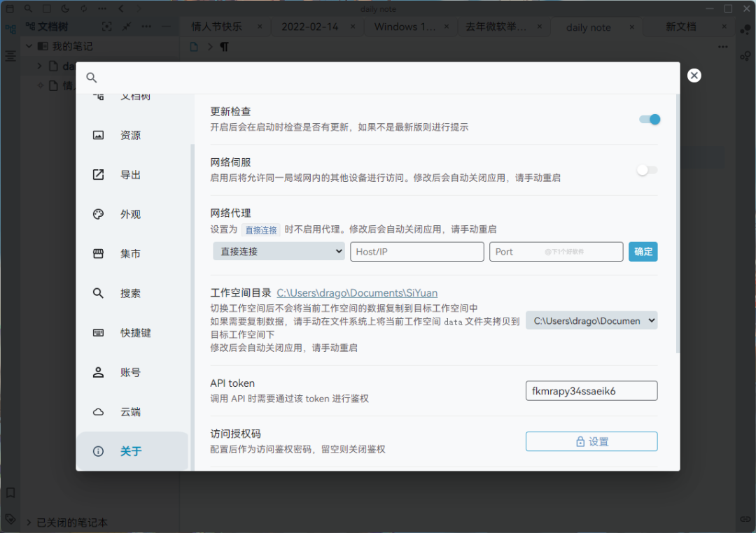756x533 pixels.
Task: Enable the 网络伺服 toggle
Action: (x=647, y=170)
